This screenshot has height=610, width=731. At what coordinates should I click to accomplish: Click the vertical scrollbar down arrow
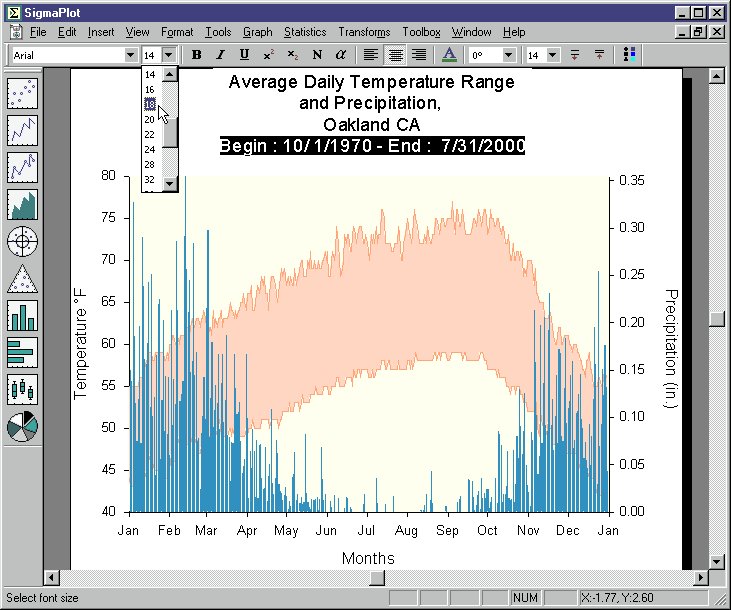click(x=717, y=561)
